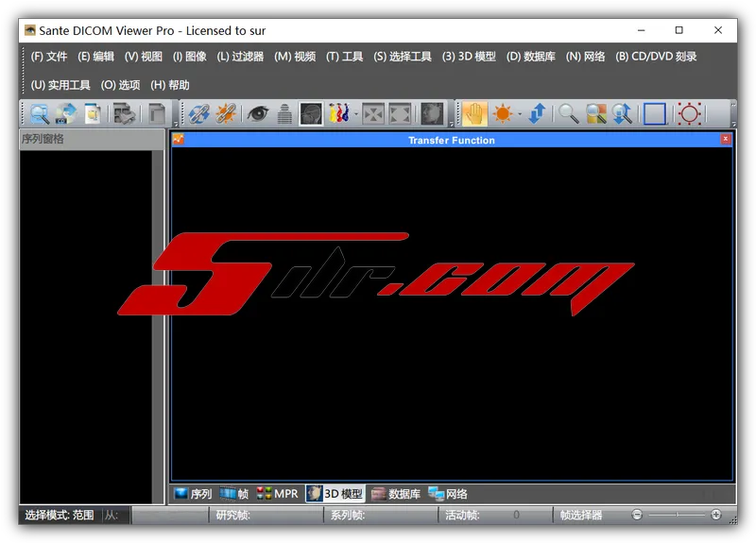Open the (S) 选择工具 menu

click(x=403, y=57)
